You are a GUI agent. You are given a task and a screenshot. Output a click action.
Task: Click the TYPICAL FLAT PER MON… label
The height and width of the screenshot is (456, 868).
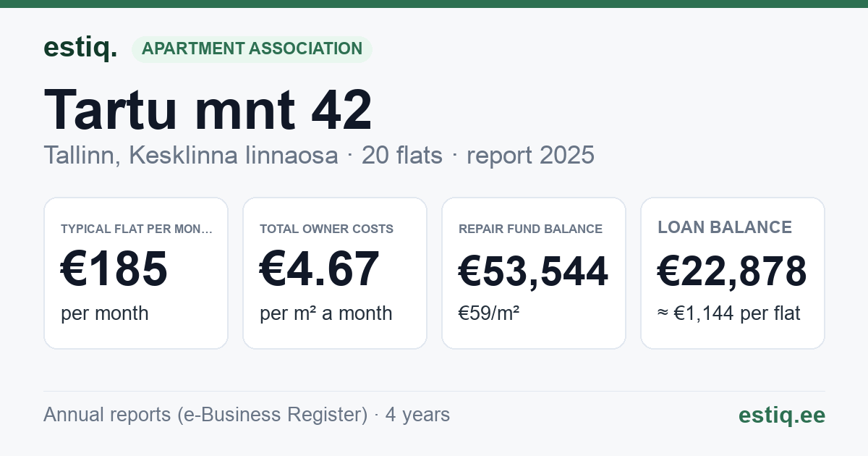137,229
